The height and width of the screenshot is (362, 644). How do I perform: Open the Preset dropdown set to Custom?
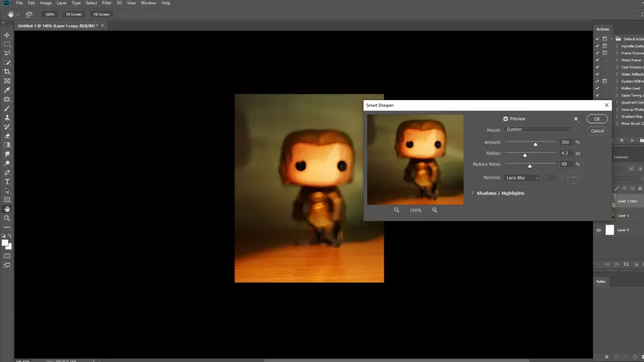[538, 129]
